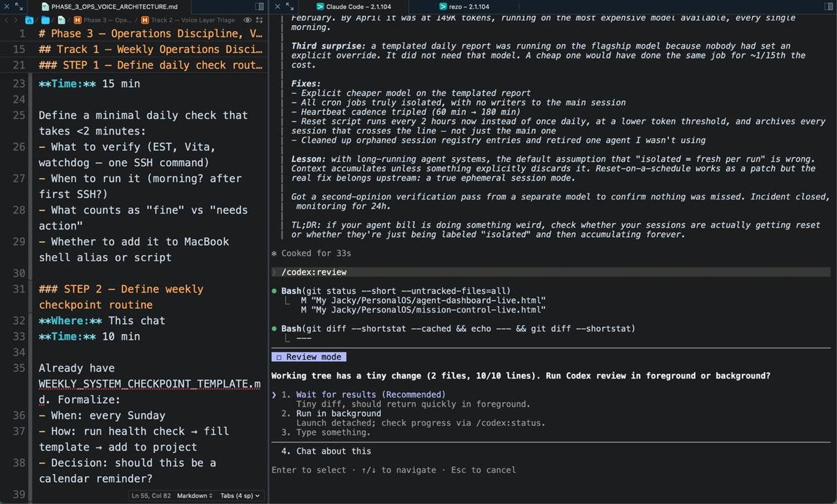Click the swap/compare arrows icon in breadcrumb bar

pyautogui.click(x=259, y=20)
